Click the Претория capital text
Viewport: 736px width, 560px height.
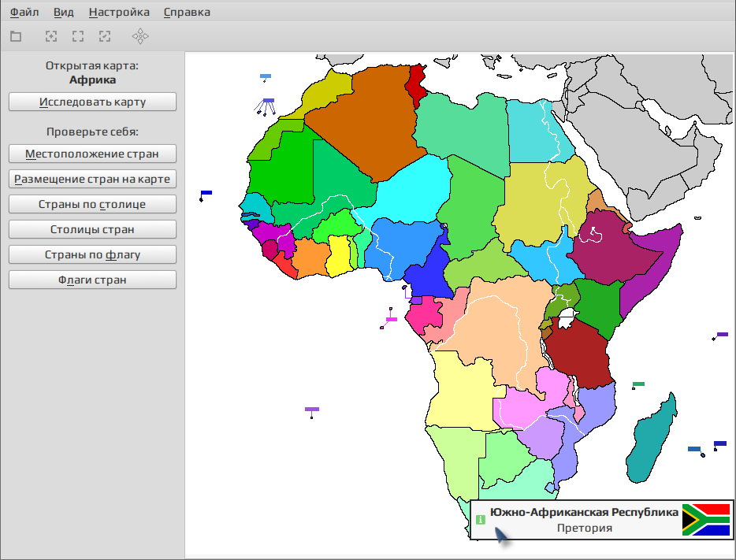pos(585,528)
